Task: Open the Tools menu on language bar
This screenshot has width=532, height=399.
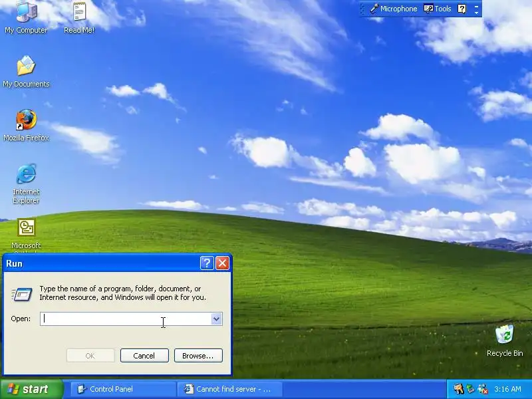Action: coord(438,9)
